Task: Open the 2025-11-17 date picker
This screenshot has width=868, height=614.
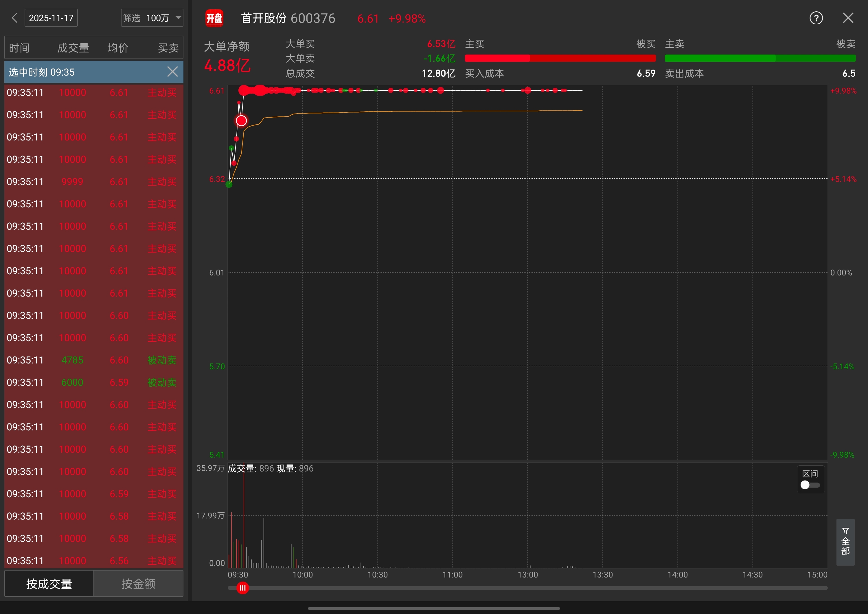Action: [51, 18]
